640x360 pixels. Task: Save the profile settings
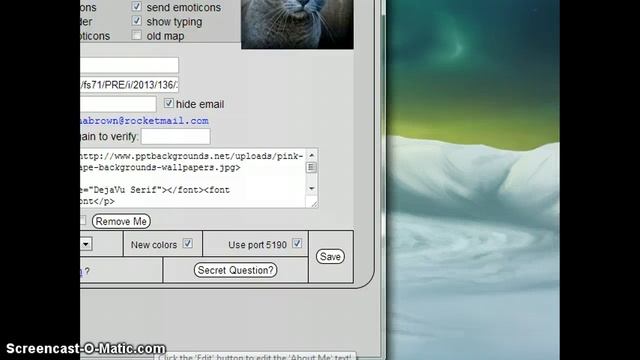[x=330, y=257]
